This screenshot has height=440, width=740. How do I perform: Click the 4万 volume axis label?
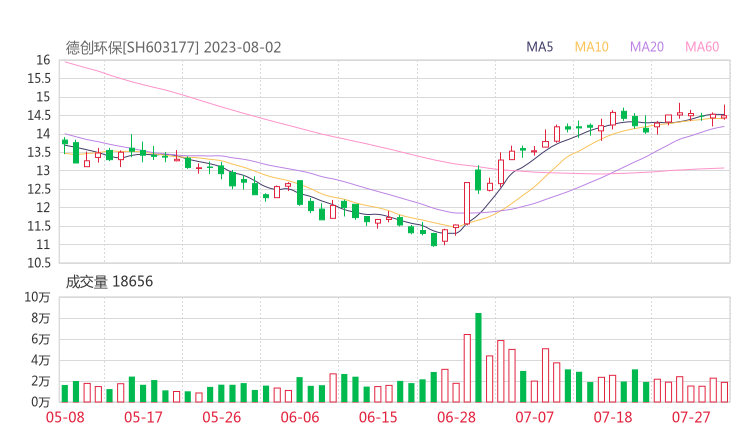[x=41, y=360]
